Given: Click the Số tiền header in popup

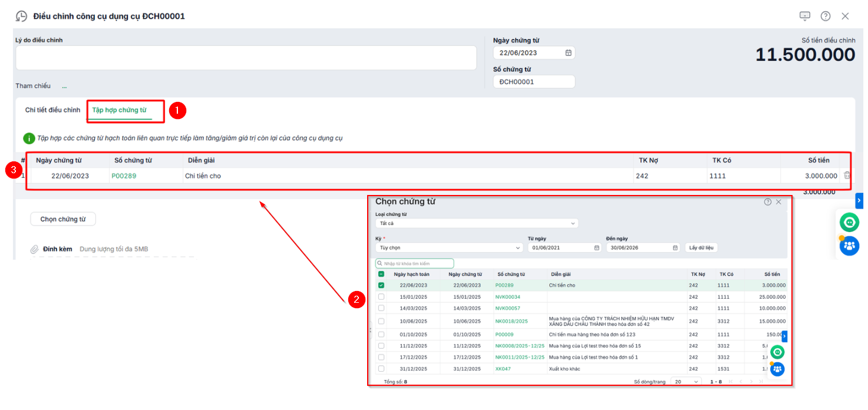Looking at the screenshot, I should pos(772,274).
